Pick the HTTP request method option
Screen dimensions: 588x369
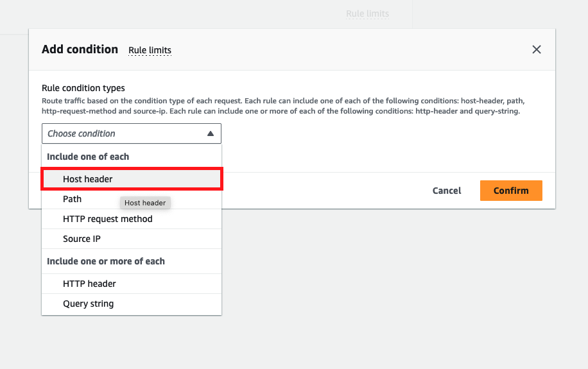tap(108, 219)
